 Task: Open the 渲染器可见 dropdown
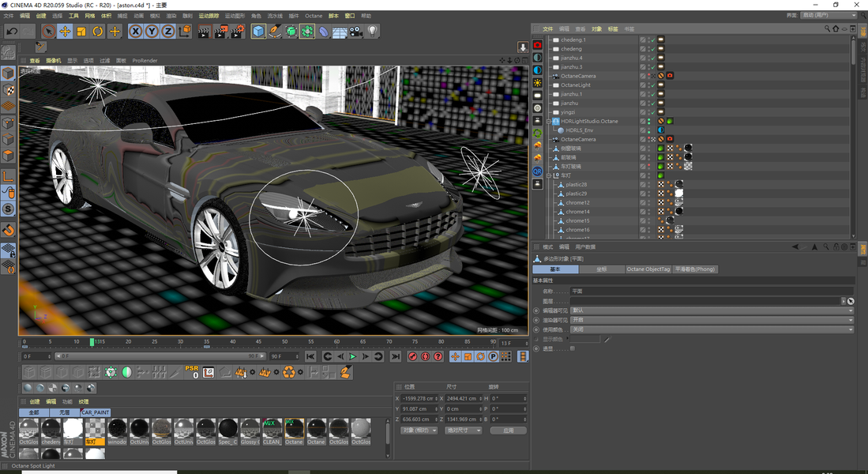click(x=712, y=320)
